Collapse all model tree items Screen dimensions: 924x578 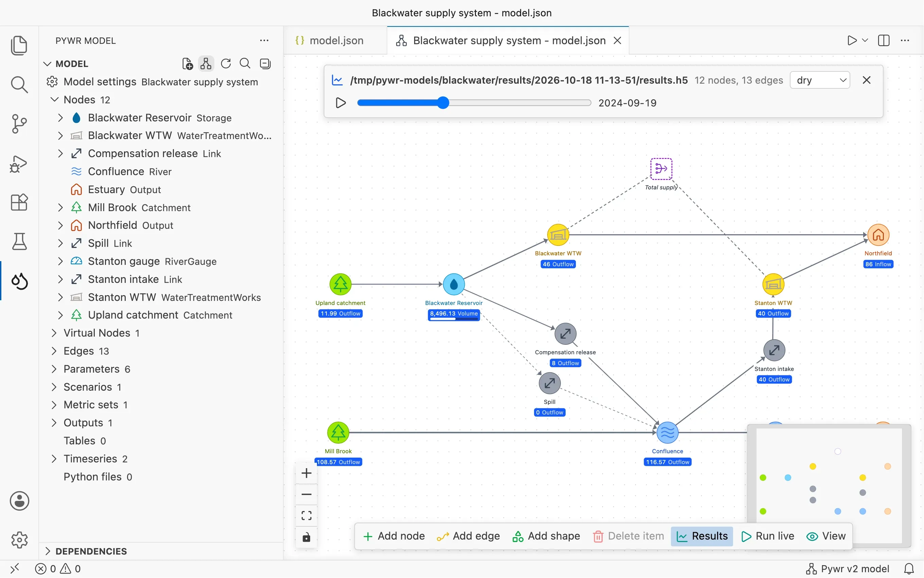click(265, 64)
